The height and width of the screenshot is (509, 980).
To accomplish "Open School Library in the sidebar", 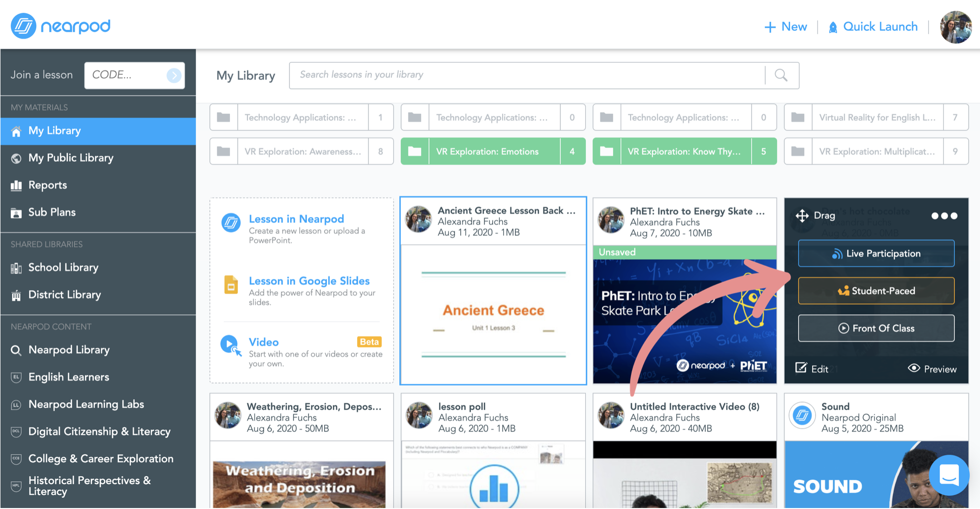I will [63, 268].
